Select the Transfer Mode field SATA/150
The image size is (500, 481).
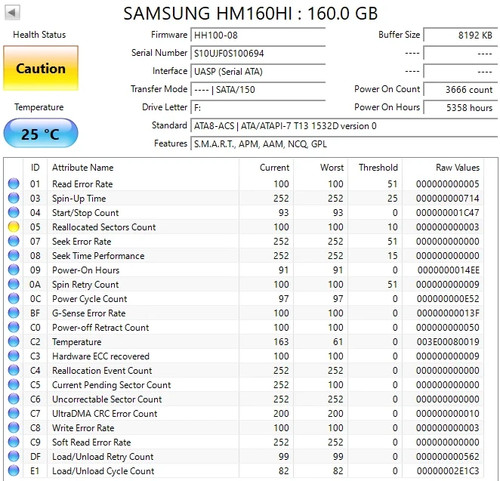click(x=258, y=89)
